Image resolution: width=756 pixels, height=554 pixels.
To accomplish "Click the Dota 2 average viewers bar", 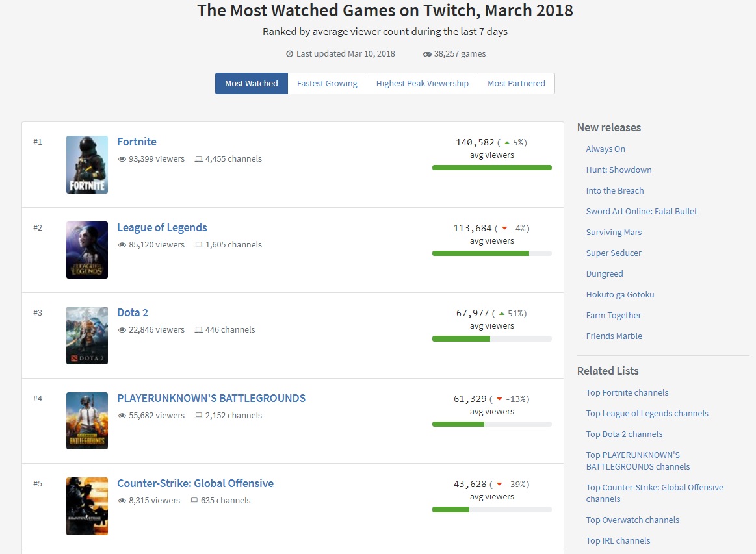I will tap(492, 339).
